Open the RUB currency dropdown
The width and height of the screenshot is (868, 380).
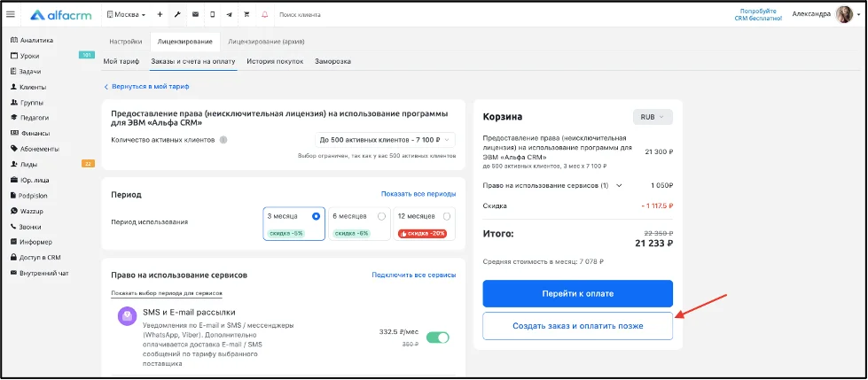point(653,117)
